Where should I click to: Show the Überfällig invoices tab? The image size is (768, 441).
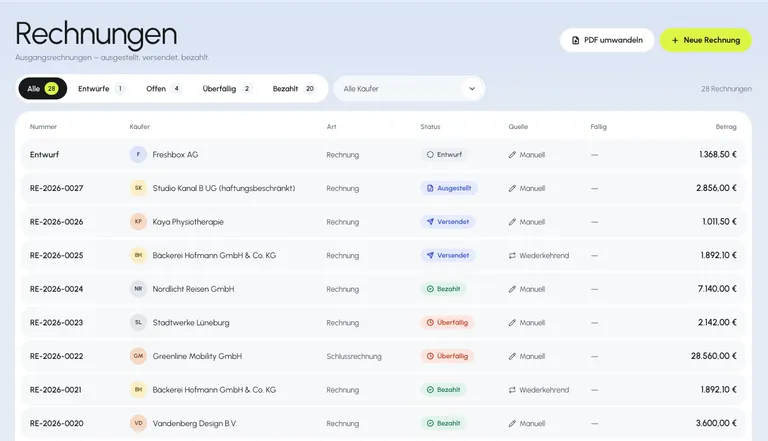[226, 89]
